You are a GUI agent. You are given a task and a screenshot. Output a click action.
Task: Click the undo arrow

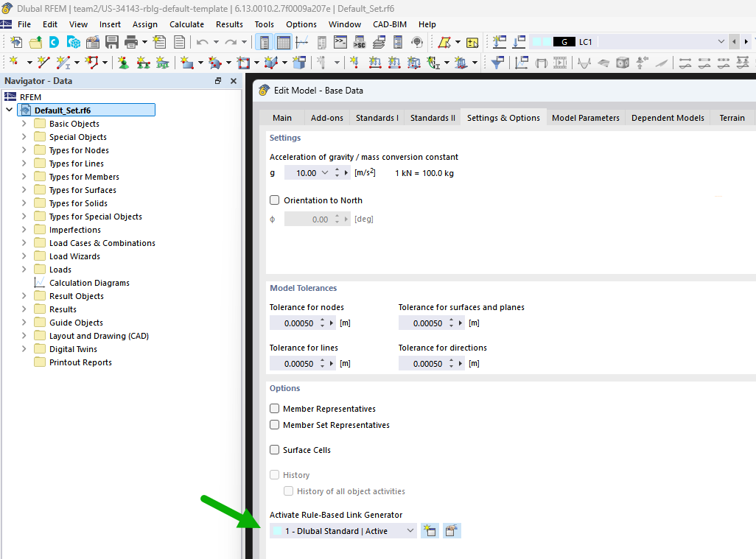(x=202, y=43)
